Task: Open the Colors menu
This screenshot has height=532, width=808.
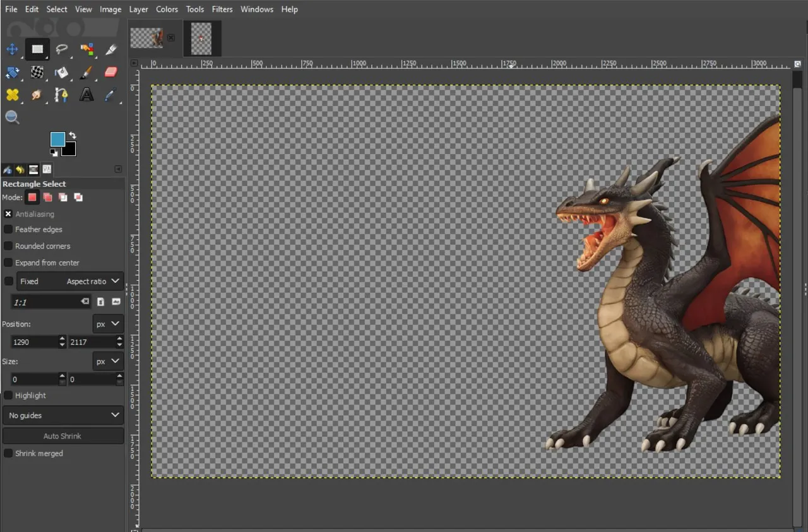Action: coord(167,9)
